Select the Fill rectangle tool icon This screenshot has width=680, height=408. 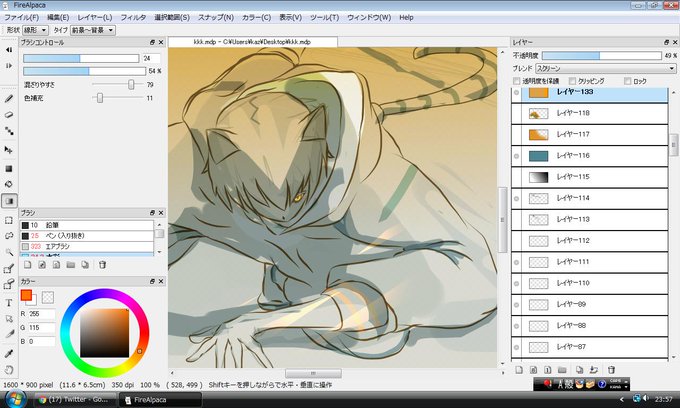[x=9, y=169]
